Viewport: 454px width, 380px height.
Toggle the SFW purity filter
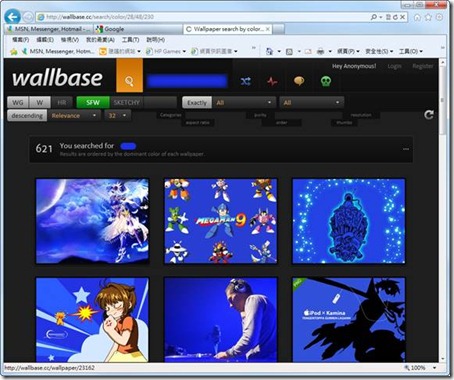(x=93, y=102)
